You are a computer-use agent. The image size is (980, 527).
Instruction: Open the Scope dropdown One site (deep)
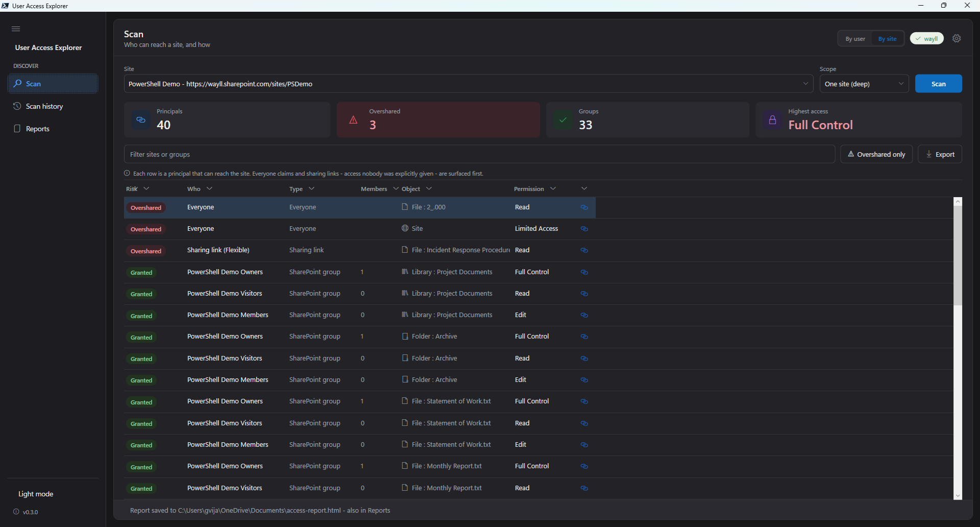coord(864,84)
